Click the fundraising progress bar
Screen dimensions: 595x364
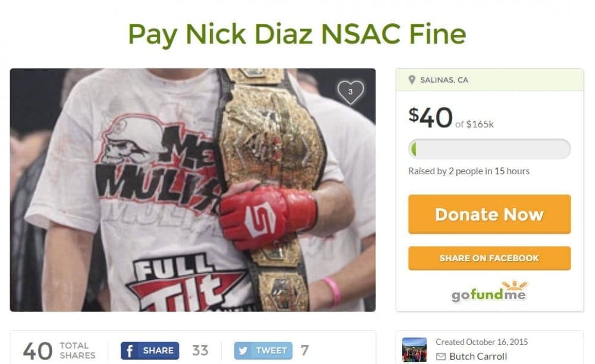click(x=489, y=149)
